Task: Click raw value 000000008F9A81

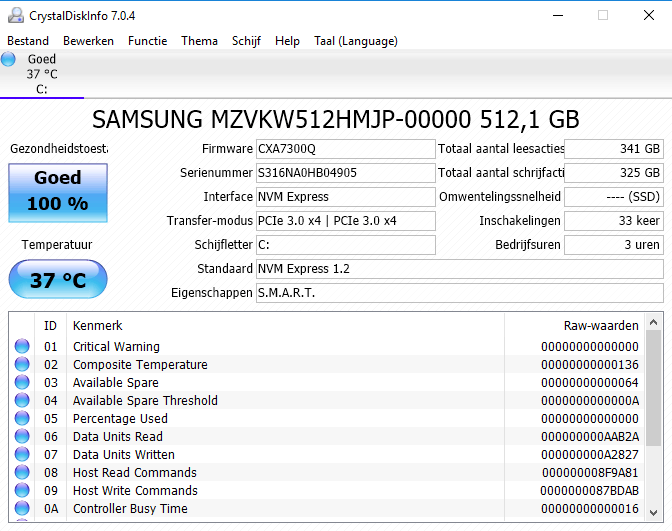Action: click(590, 472)
